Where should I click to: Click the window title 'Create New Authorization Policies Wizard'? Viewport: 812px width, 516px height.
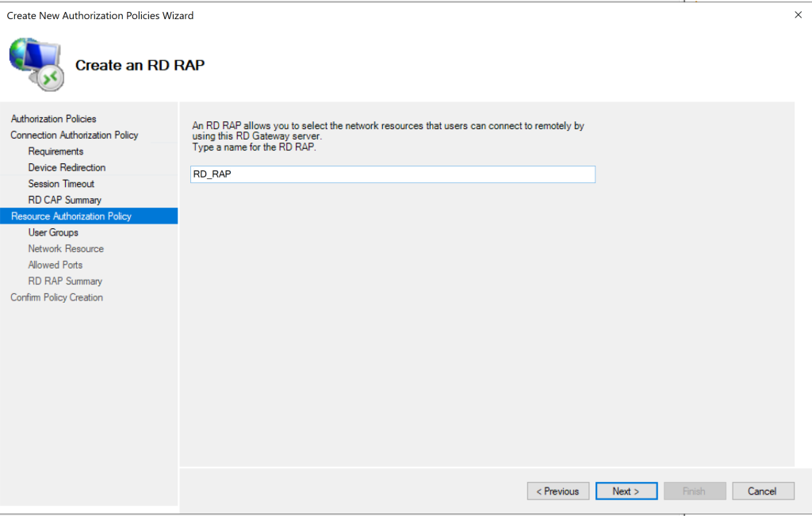click(x=100, y=16)
